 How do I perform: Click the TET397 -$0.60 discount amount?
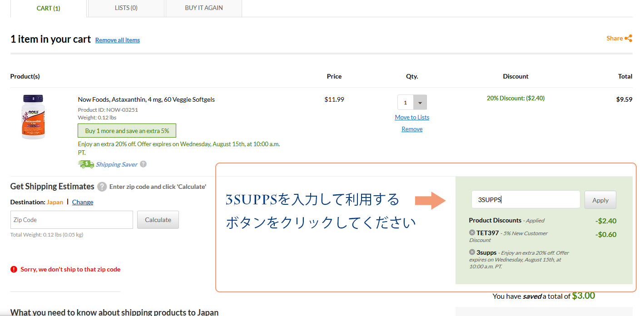pyautogui.click(x=606, y=235)
